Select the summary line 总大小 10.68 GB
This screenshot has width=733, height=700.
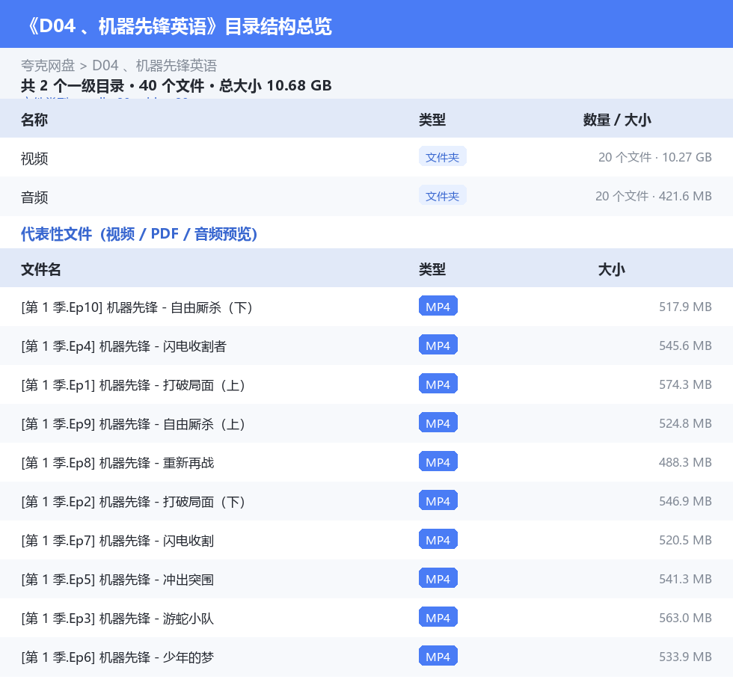point(275,85)
